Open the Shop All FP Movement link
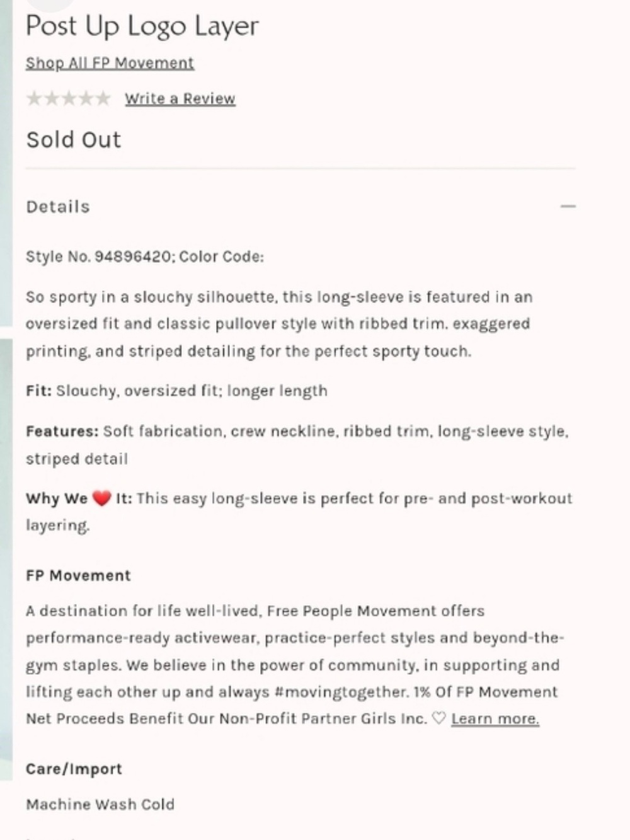The height and width of the screenshot is (840, 630). [x=110, y=63]
